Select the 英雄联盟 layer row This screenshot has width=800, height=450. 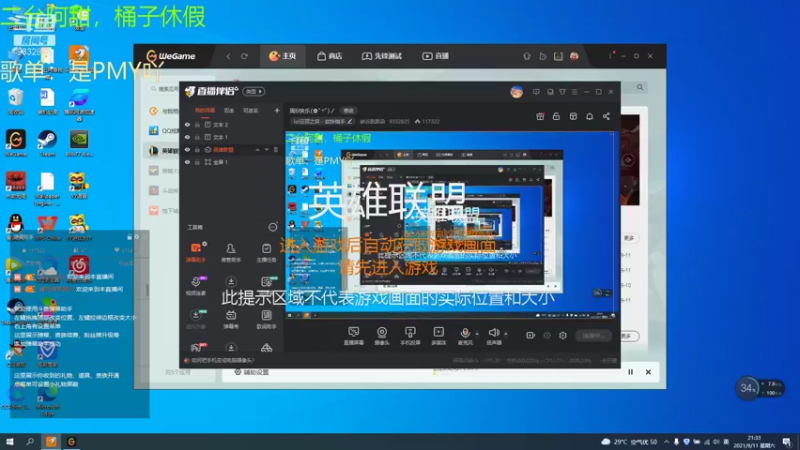[x=232, y=149]
